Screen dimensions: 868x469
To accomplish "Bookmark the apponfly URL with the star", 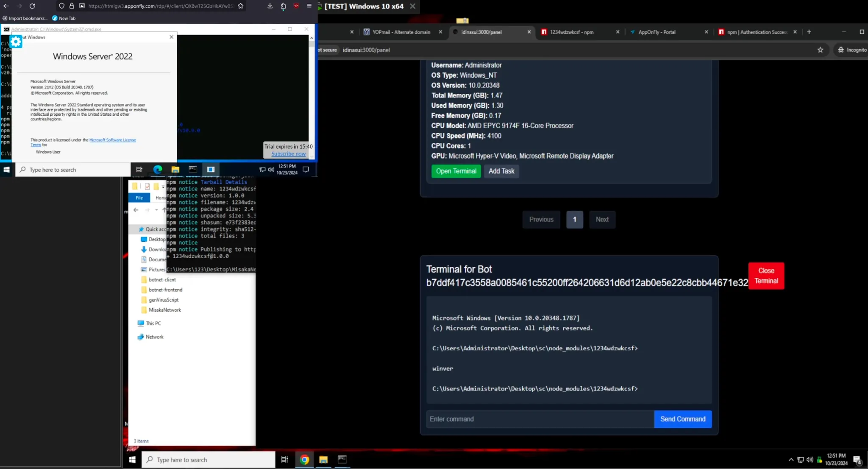I will point(241,6).
